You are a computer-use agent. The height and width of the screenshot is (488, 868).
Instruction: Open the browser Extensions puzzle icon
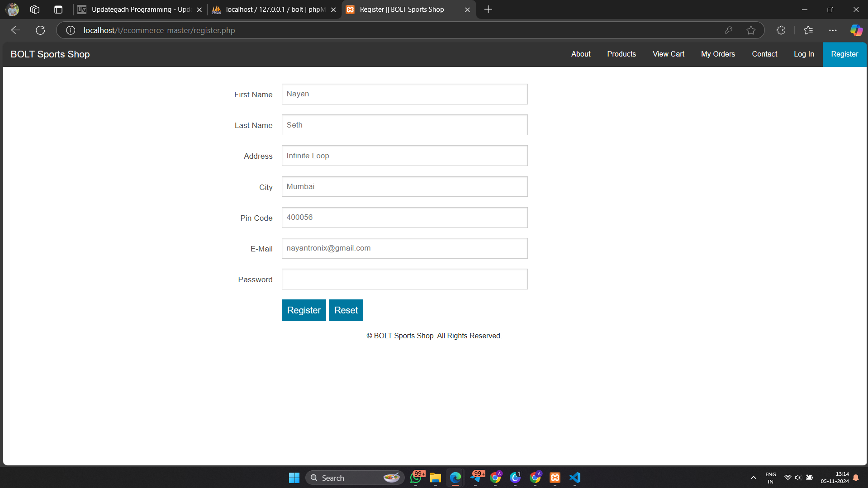coord(781,30)
